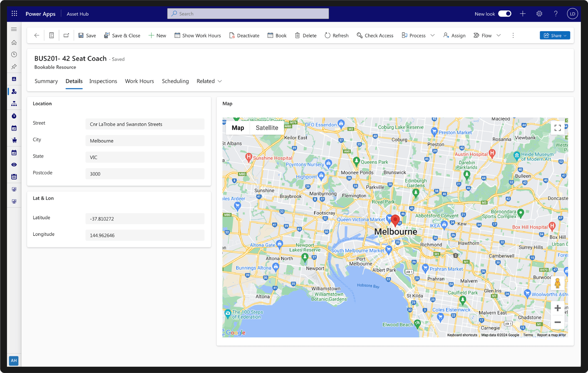Open the app launcher waffle icon
This screenshot has width=588, height=373.
click(x=15, y=14)
